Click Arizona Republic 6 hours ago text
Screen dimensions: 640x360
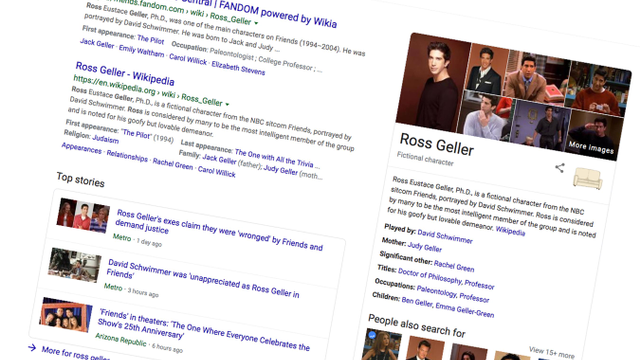(x=139, y=343)
